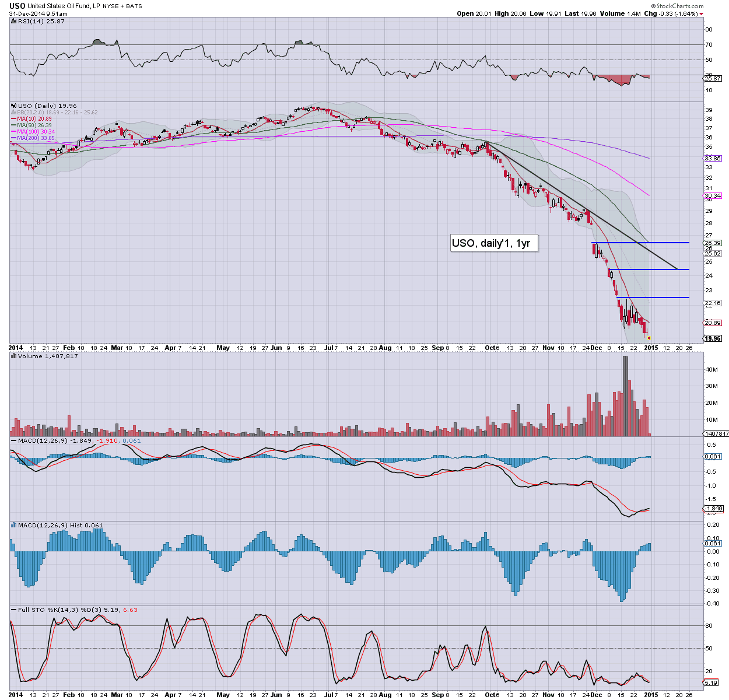
Task: Click the 80 level on stochastic axis
Action: pos(709,625)
